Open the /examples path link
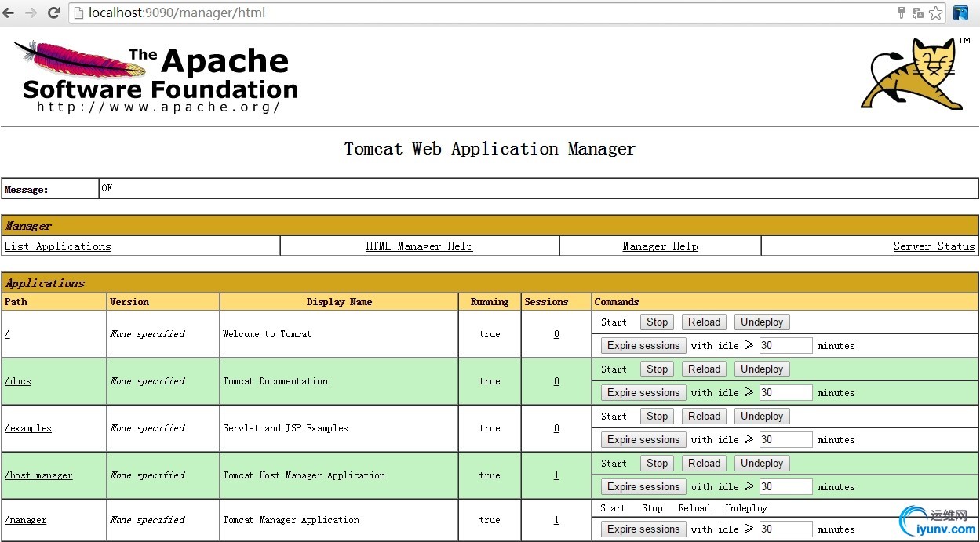Viewport: 980px width, 542px height. click(28, 428)
